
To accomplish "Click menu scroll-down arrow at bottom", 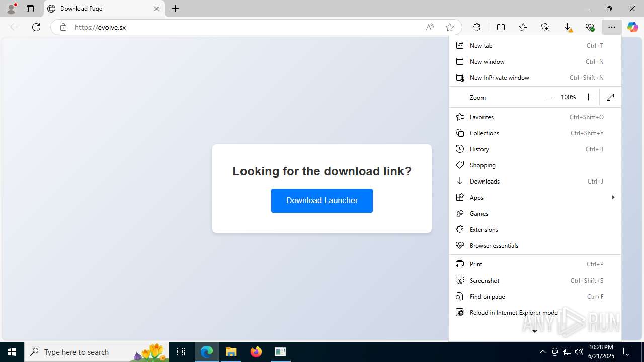I will point(535,331).
